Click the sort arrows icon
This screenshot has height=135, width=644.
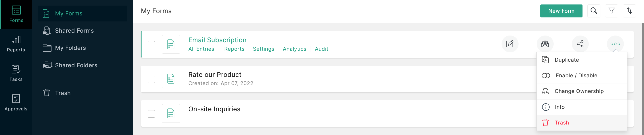pyautogui.click(x=629, y=11)
